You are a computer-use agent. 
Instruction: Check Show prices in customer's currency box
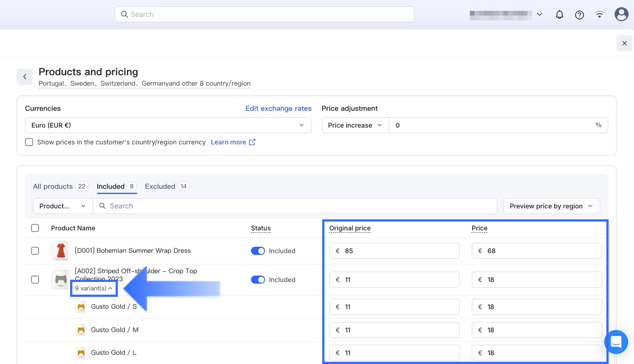click(x=29, y=142)
